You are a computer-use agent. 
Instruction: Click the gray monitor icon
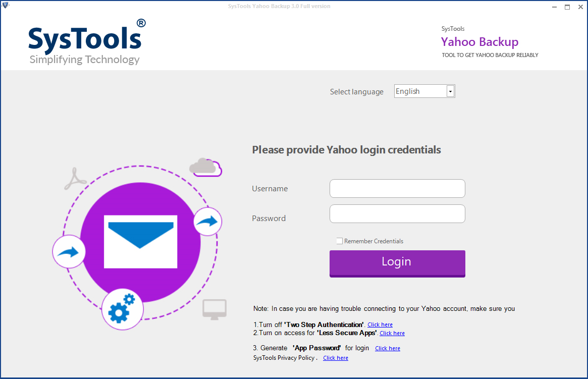pyautogui.click(x=215, y=310)
